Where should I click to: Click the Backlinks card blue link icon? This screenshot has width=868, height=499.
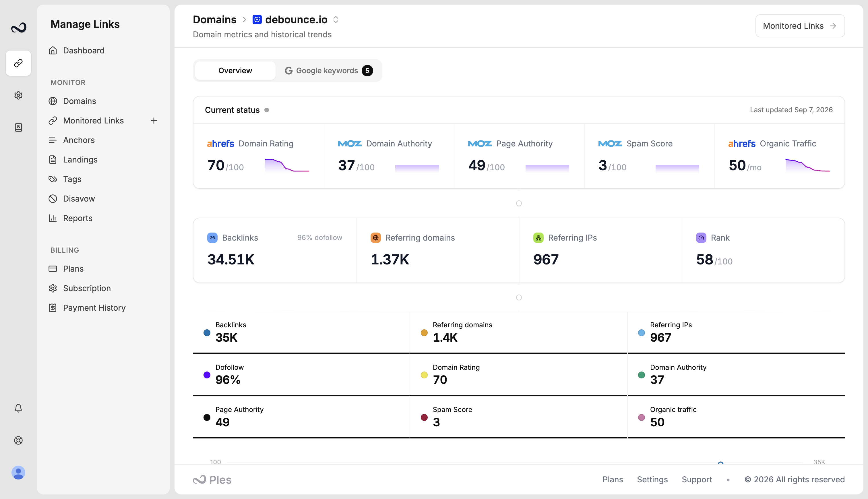pyautogui.click(x=212, y=237)
